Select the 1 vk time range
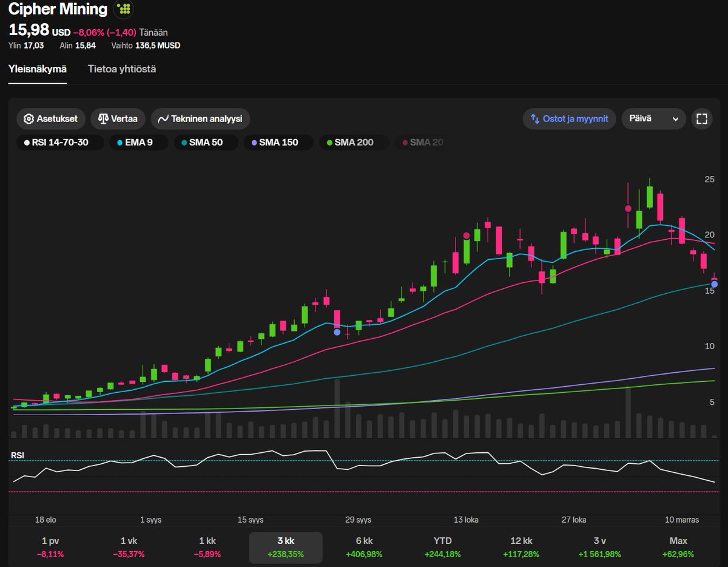The image size is (728, 567). click(129, 547)
